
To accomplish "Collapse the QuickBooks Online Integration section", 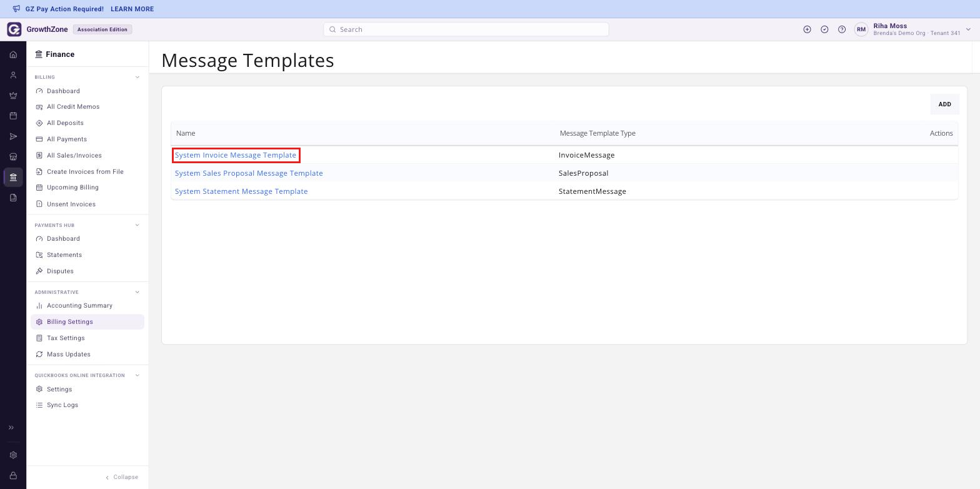I will tap(137, 375).
